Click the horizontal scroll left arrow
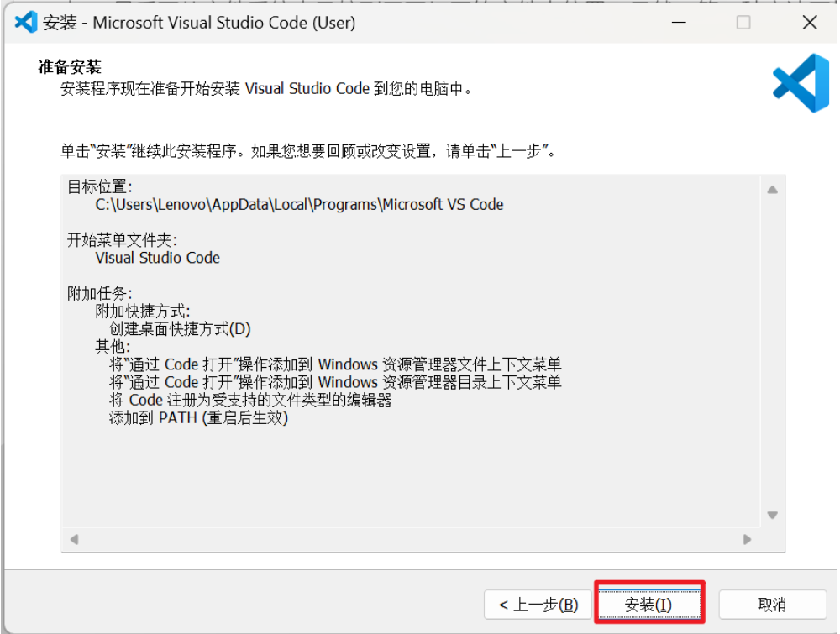 (x=75, y=539)
